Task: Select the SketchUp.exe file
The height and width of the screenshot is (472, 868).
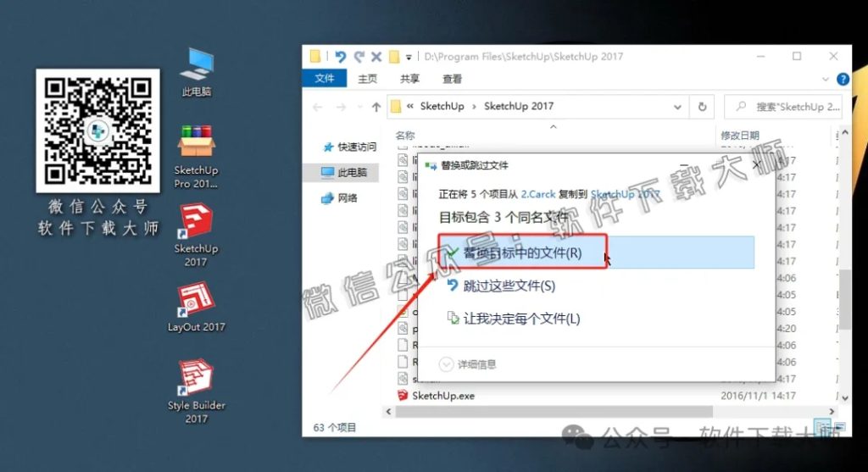Action: [x=436, y=396]
